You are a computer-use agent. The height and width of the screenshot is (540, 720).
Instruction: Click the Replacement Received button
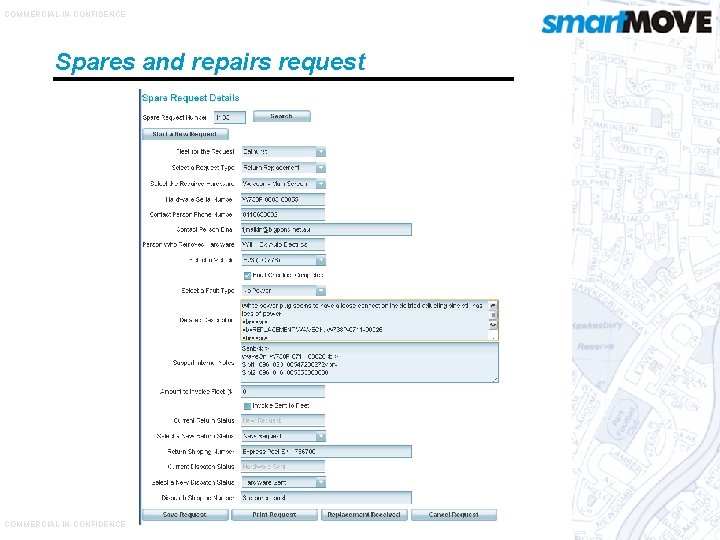[x=364, y=515]
